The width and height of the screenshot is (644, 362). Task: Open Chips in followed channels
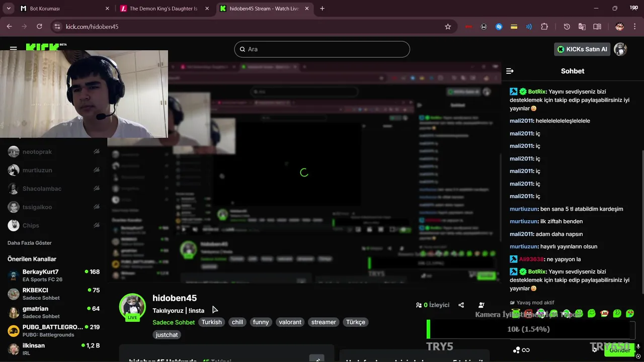tap(54, 226)
